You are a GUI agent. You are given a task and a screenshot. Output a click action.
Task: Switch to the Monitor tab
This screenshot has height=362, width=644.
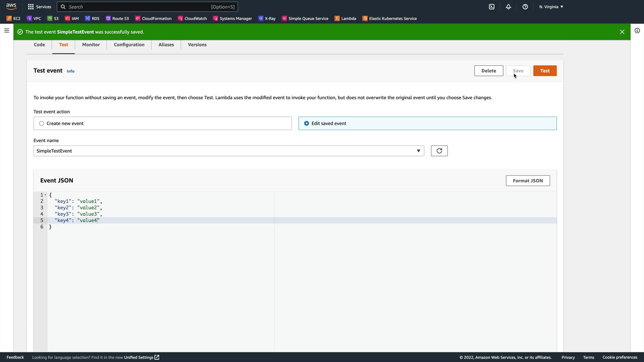pyautogui.click(x=91, y=45)
